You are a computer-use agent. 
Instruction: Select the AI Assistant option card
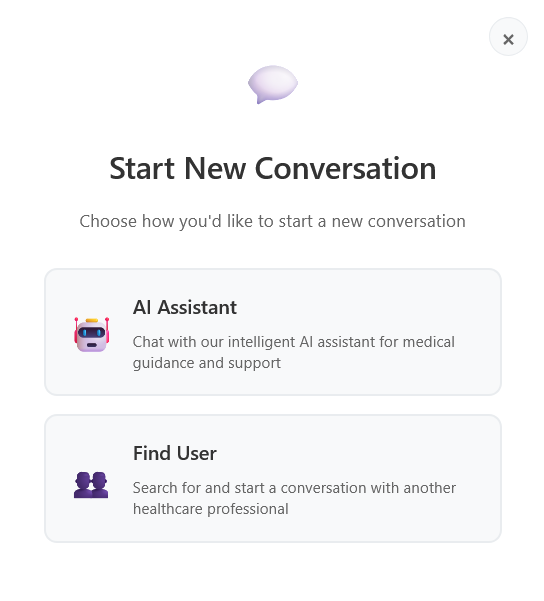point(273,332)
